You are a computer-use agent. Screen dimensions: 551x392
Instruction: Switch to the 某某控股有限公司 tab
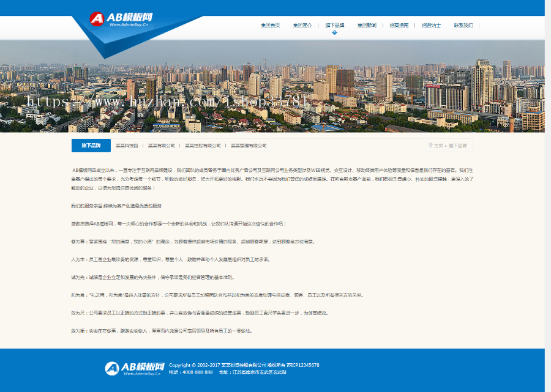(x=202, y=145)
